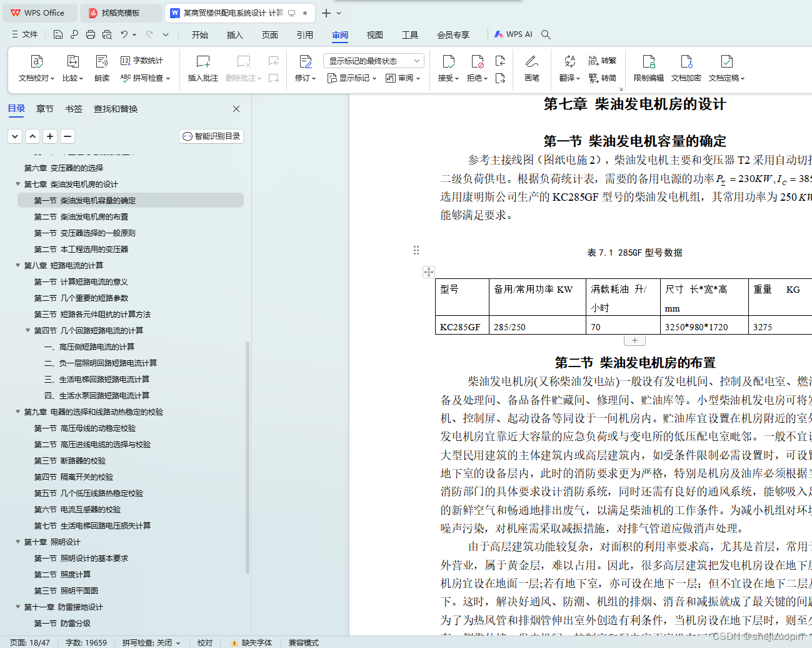Demote heading with minus button
This screenshot has height=648, width=812.
pos(68,136)
